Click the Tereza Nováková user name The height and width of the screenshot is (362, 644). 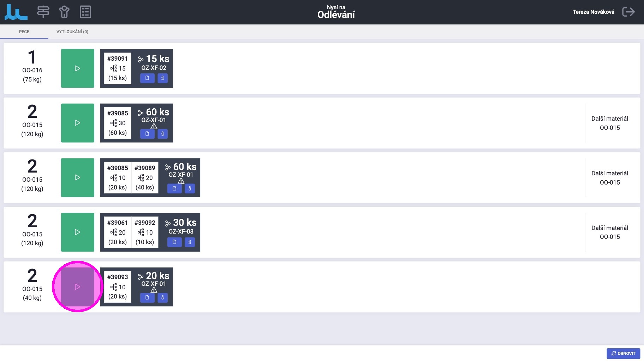[593, 12]
